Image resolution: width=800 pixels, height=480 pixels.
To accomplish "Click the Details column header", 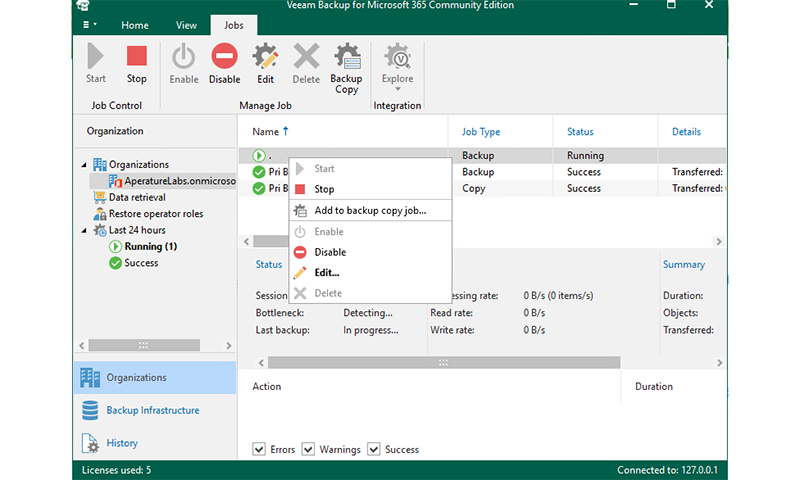I will [x=686, y=132].
